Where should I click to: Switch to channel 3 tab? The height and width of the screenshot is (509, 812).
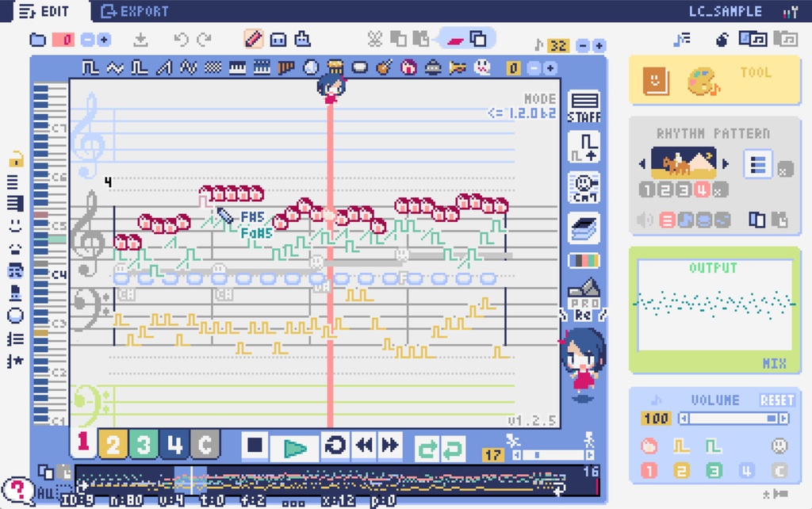(143, 445)
